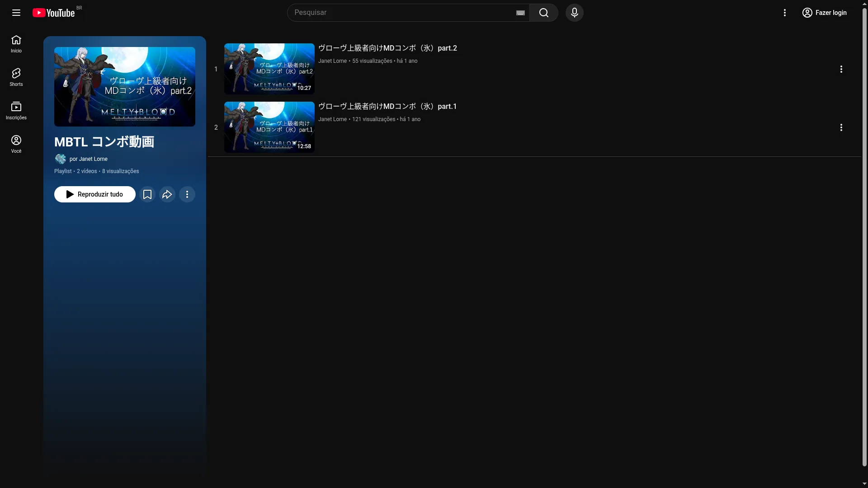
Task: Open the virtual keyboard in search box
Action: pos(520,13)
